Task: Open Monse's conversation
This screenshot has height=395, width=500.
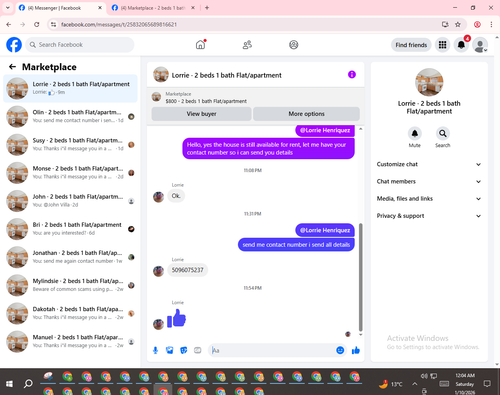Action: point(70,173)
